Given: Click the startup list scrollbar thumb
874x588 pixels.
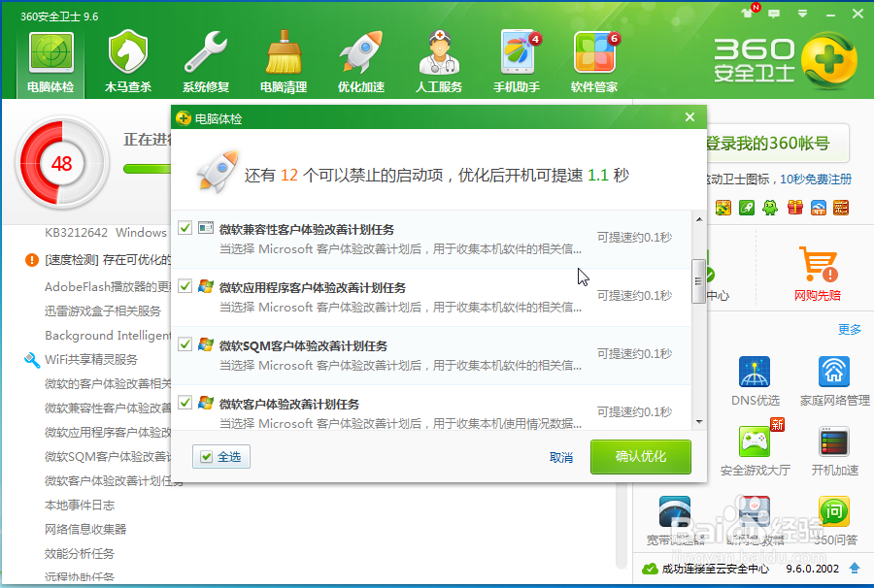Looking at the screenshot, I should pos(698,281).
